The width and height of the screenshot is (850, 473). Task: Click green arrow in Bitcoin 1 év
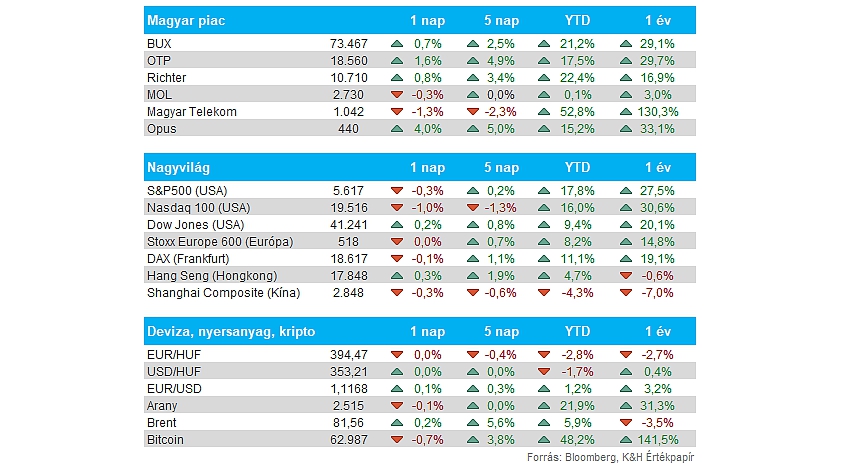pyautogui.click(x=626, y=440)
